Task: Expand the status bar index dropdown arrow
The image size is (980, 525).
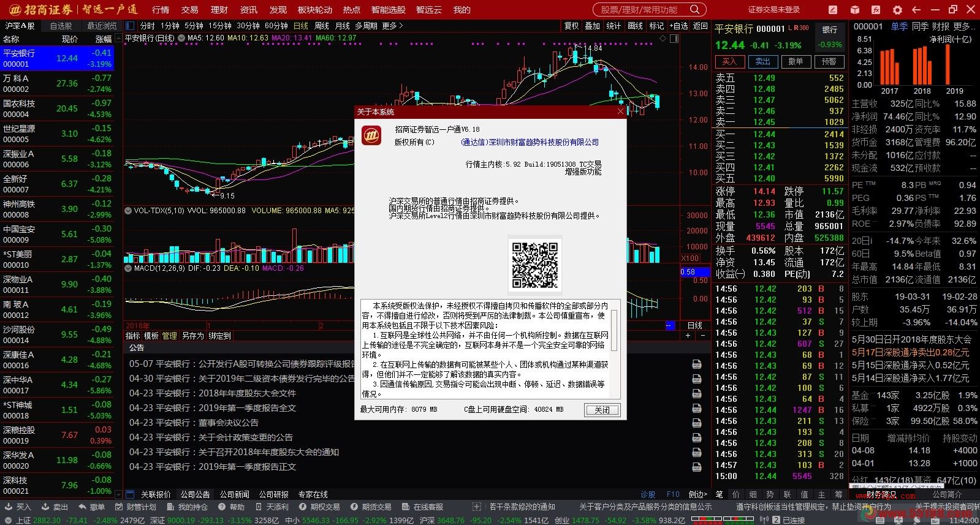Action: (7, 520)
